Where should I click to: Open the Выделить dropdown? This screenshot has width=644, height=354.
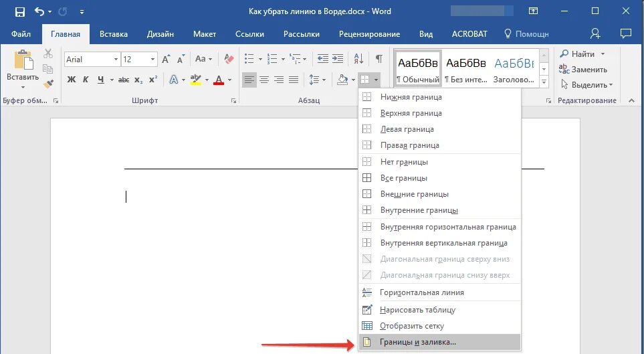[586, 85]
